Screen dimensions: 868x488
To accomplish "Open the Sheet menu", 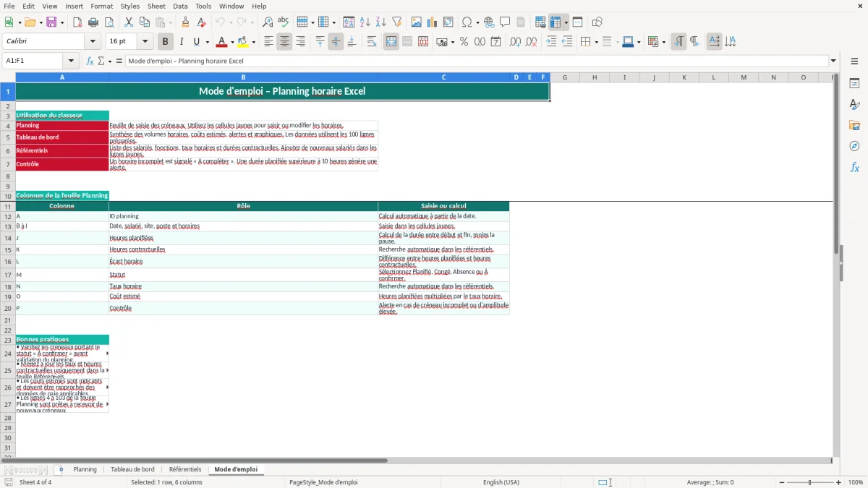I will pyautogui.click(x=156, y=6).
